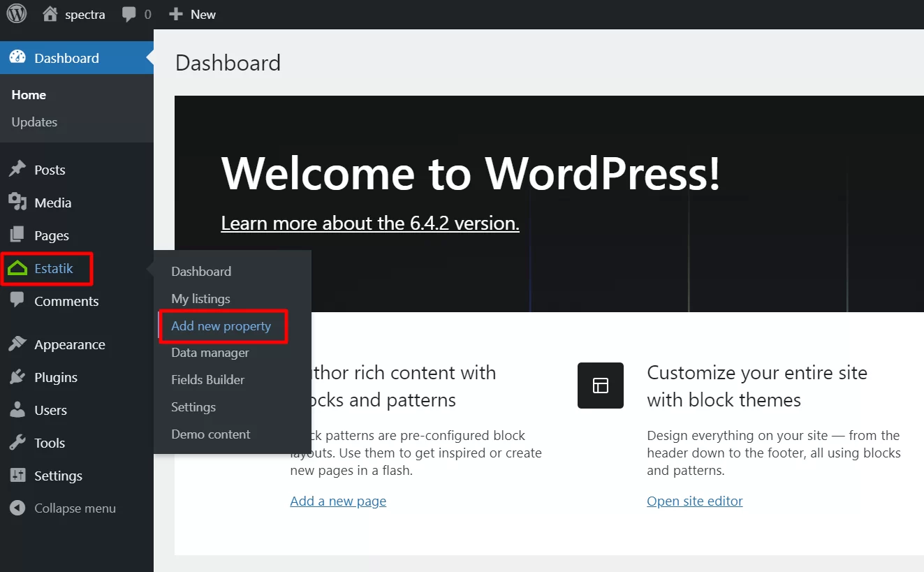The width and height of the screenshot is (924, 572).
Task: Choose Settings in Estatik flyout submenu
Action: pos(193,407)
